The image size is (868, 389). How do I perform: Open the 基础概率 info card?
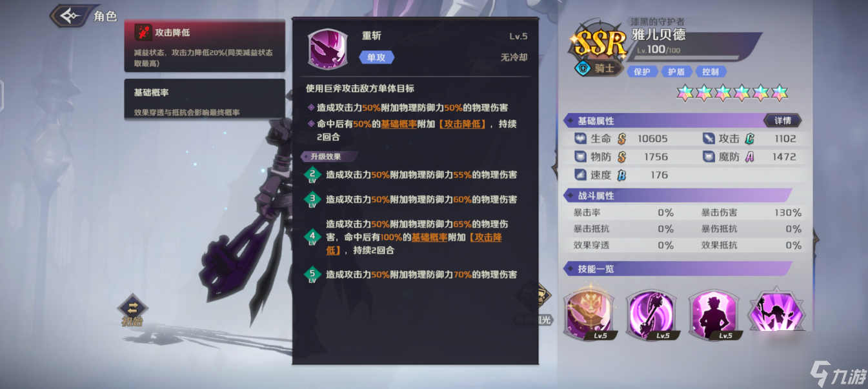pyautogui.click(x=205, y=99)
